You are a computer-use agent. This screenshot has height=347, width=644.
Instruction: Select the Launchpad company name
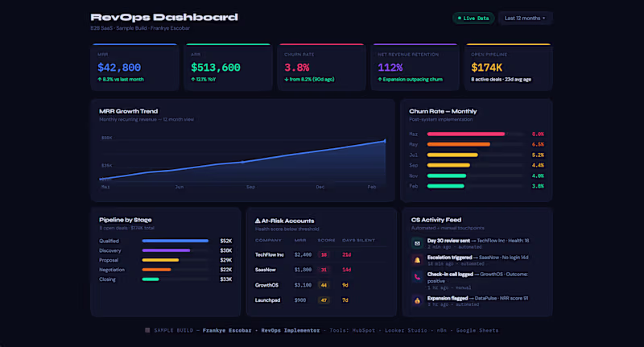click(x=267, y=300)
